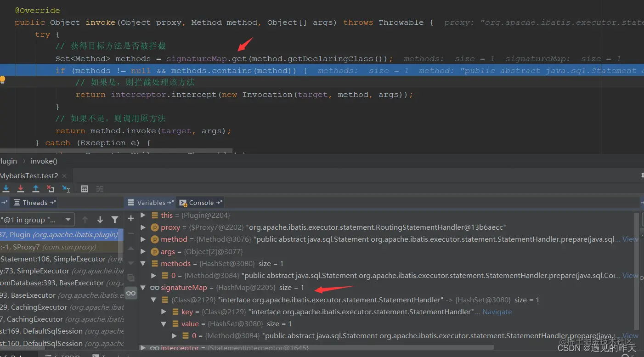
Task: Expand the 'args' variable node
Action: click(x=143, y=251)
